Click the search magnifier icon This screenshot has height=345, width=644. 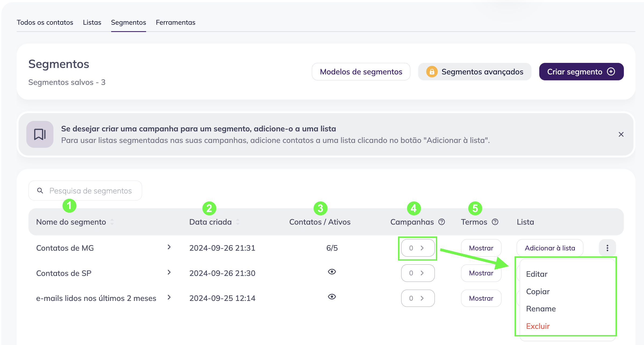tap(40, 191)
